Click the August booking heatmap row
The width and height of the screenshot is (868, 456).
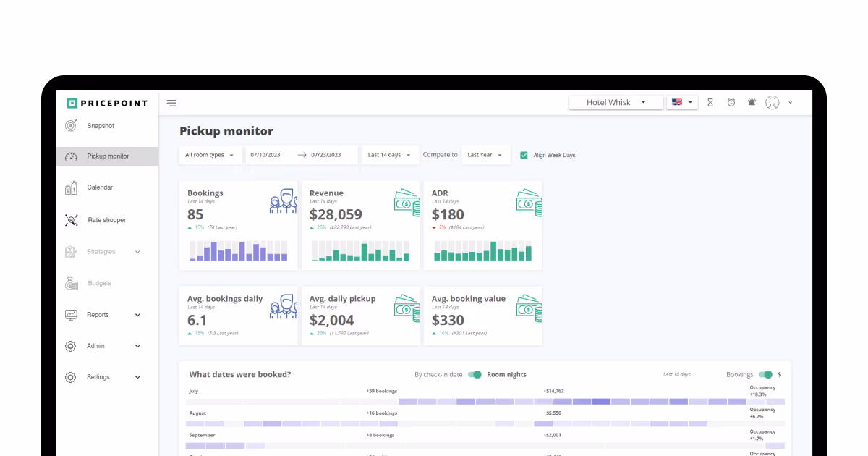pos(485,423)
